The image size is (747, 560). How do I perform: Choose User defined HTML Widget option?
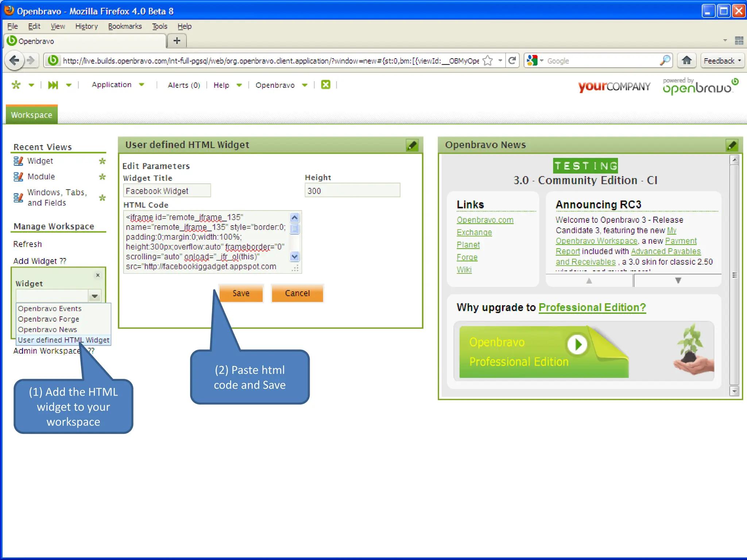click(63, 340)
